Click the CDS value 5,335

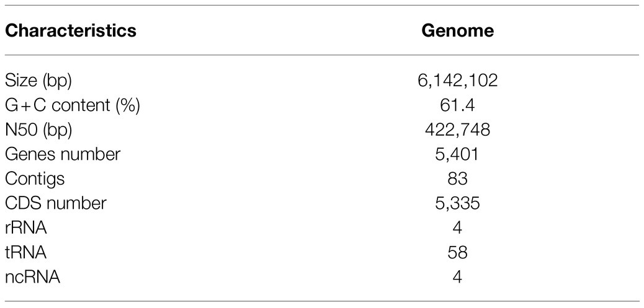457,203
